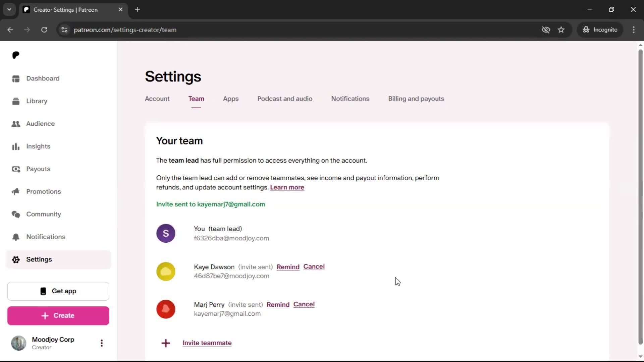Click the Your team heading

coord(179,141)
